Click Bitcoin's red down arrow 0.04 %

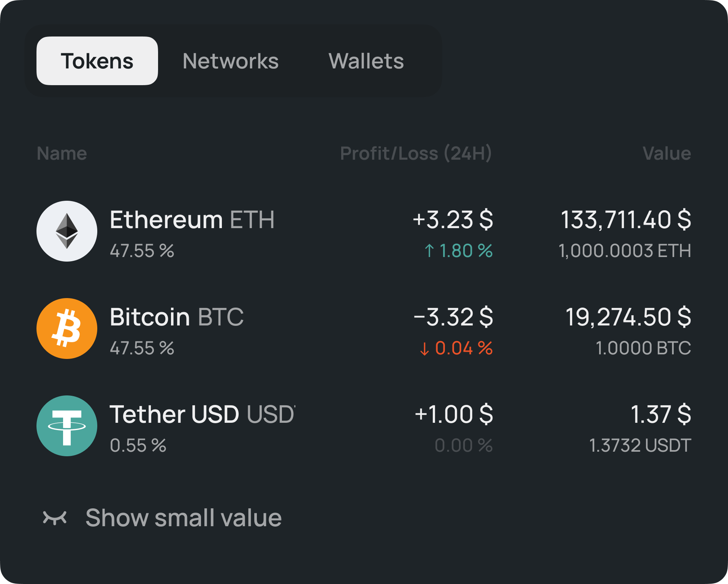point(456,348)
